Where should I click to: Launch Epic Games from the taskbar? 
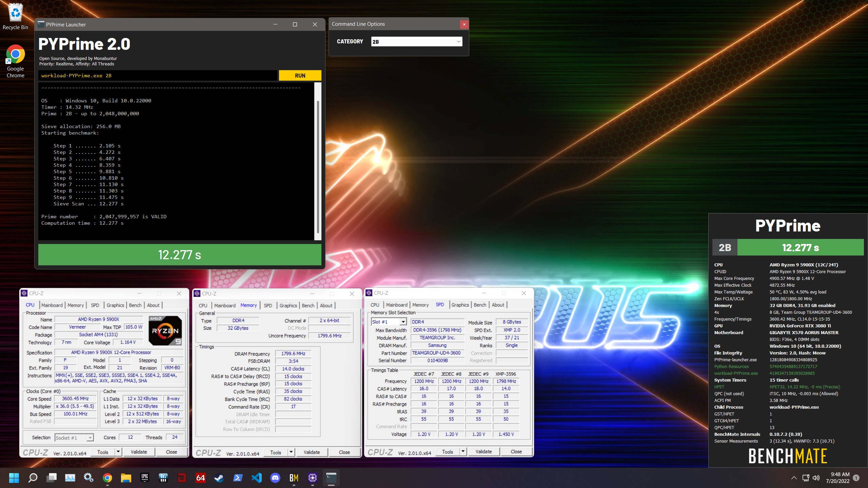point(145,478)
